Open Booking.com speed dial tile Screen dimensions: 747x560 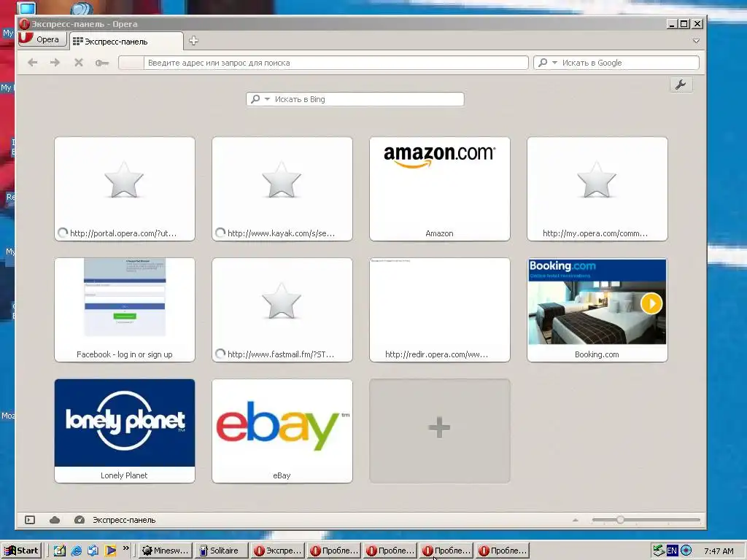(x=597, y=310)
